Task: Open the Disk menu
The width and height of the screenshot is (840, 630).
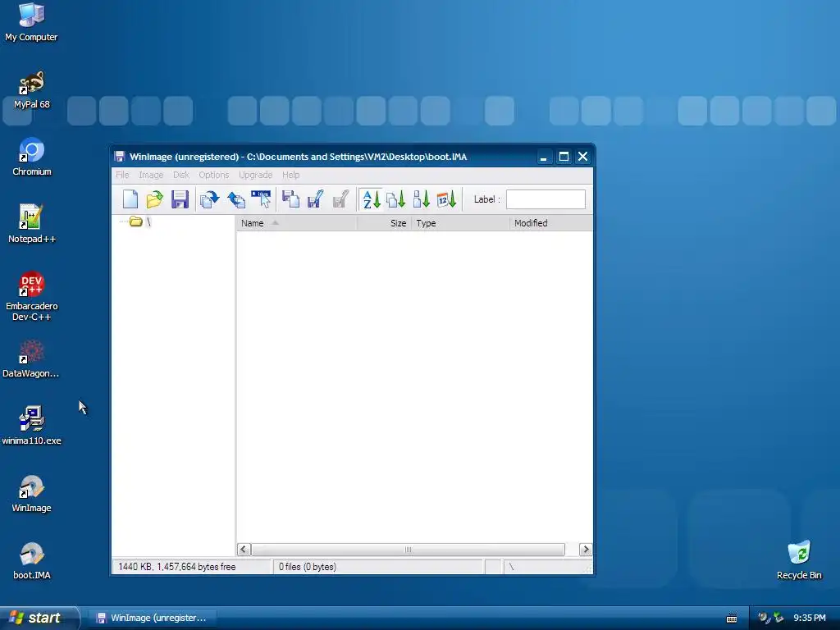Action: [181, 175]
